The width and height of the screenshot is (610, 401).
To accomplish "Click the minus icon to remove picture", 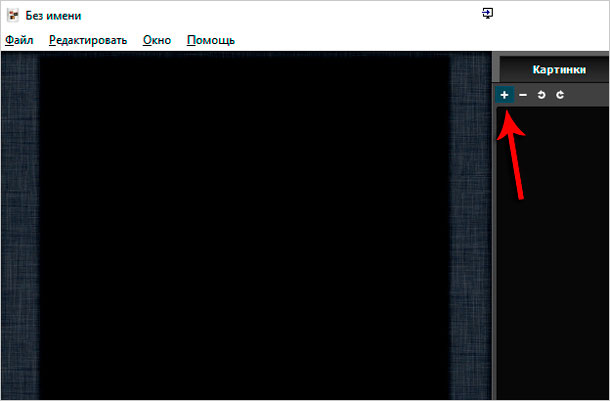I will pos(523,95).
